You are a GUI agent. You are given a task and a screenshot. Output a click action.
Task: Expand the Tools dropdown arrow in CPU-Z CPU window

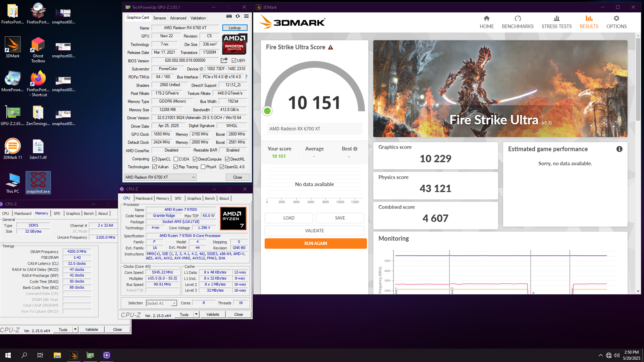197,314
